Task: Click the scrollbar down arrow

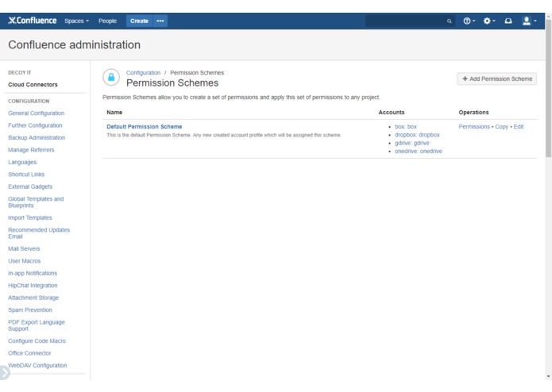Action: [x=548, y=377]
